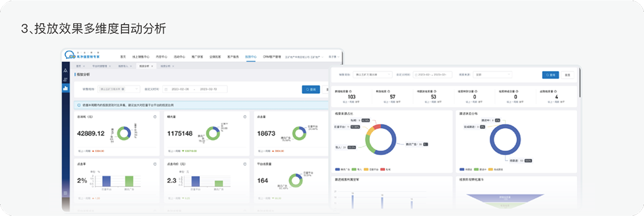Viewport: 644px width, 216px height.
Task: Click the topmost icon in the dark sidebar
Action: (66, 70)
